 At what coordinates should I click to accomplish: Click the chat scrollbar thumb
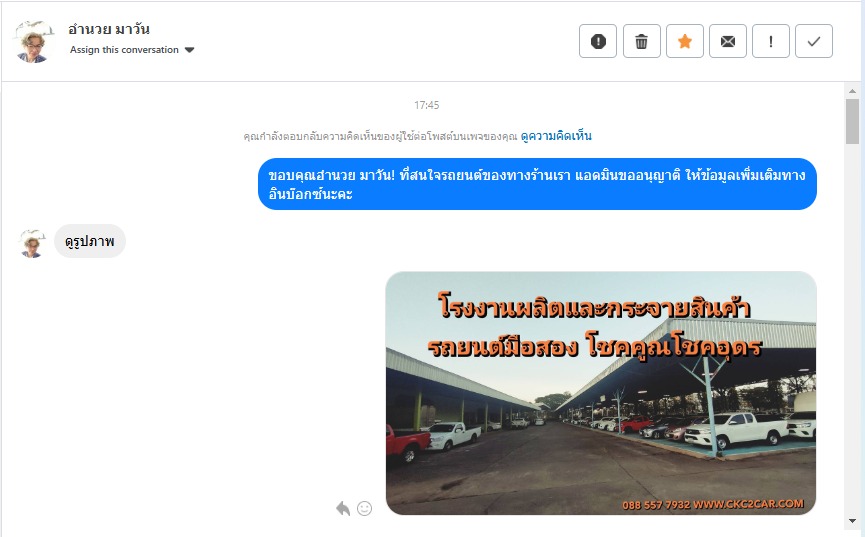coord(852,121)
